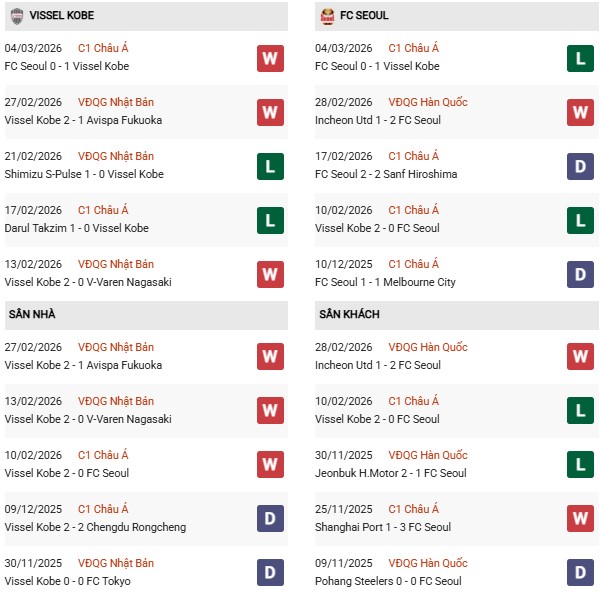Open Vissel Kobe 2 - 0 V-Varen Nagasaki match under the SÂN NHÀ section
The width and height of the screenshot is (600, 593).
(88, 419)
